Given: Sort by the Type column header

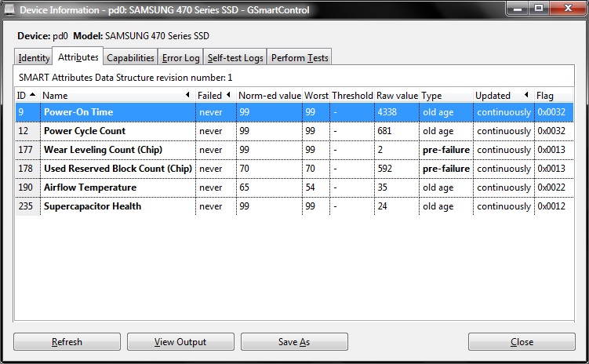Looking at the screenshot, I should [x=446, y=96].
